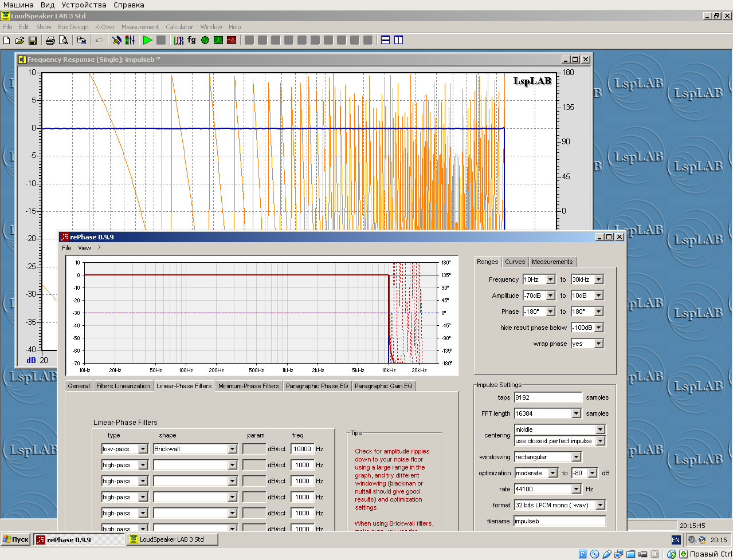Switch to the Measurements tab
Viewport: 733px width, 560px height.
click(x=552, y=262)
